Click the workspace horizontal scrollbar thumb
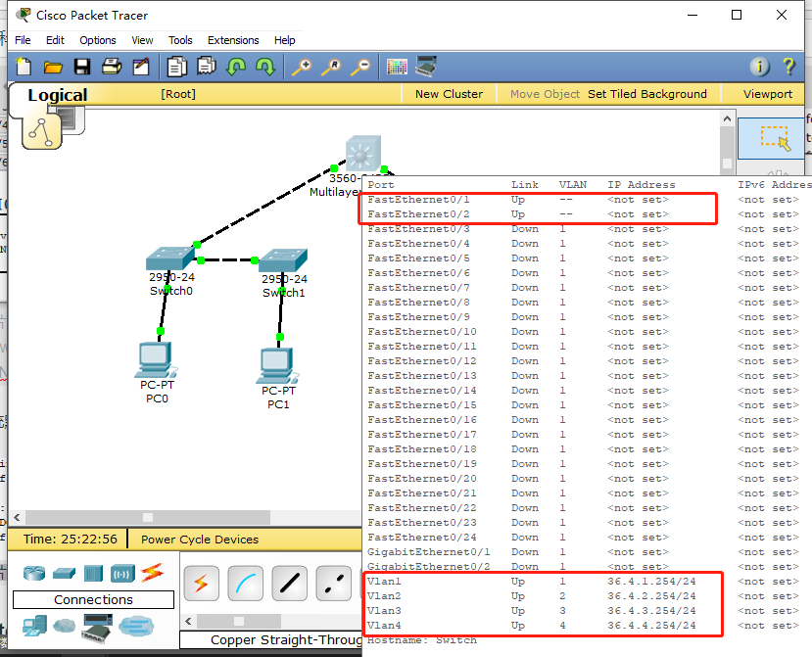 pyautogui.click(x=148, y=517)
